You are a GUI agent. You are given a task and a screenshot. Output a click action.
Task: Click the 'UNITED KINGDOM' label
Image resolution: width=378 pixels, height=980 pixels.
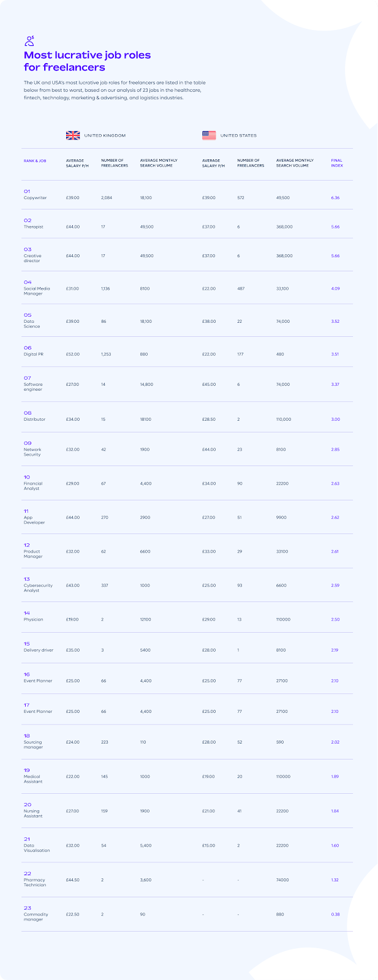105,135
